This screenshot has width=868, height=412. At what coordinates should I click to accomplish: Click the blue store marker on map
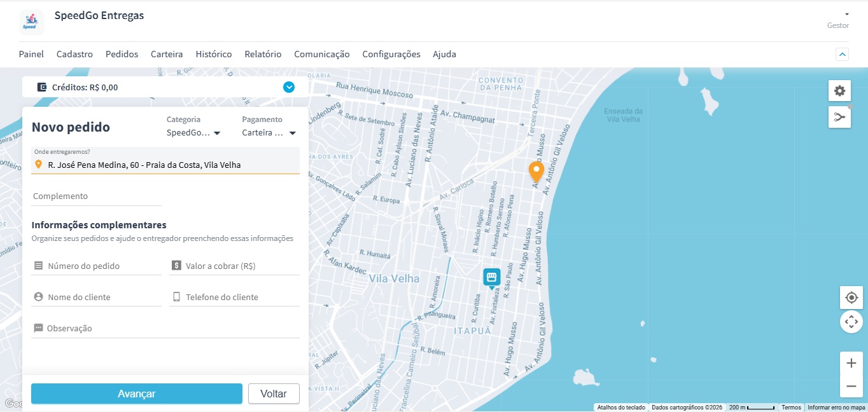(x=491, y=277)
